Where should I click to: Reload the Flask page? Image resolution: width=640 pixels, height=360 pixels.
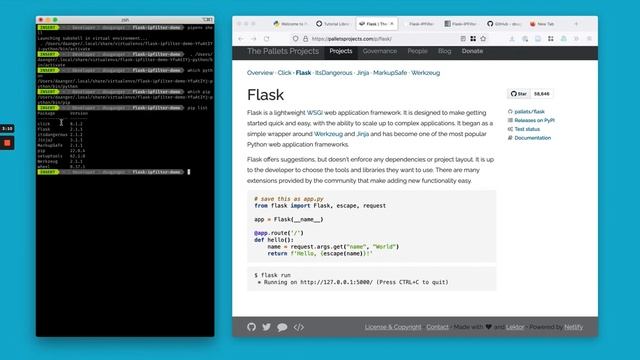tap(267, 39)
